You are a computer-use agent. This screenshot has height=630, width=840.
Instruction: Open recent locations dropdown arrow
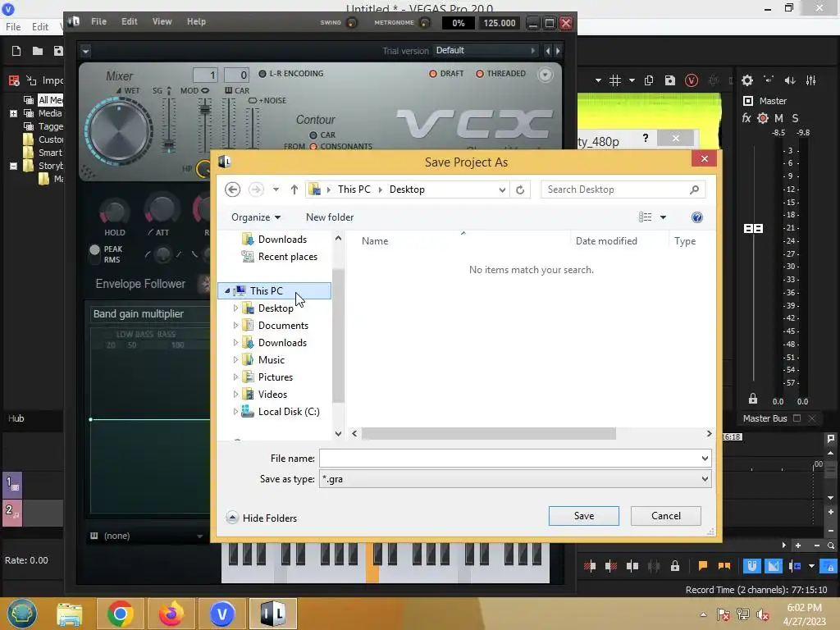(276, 189)
